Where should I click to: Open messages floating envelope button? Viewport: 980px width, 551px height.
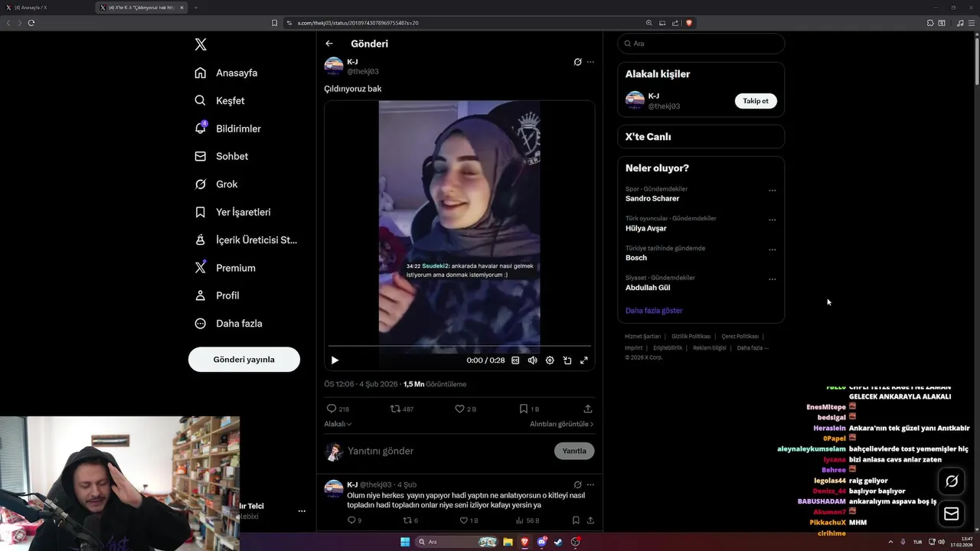click(x=952, y=514)
